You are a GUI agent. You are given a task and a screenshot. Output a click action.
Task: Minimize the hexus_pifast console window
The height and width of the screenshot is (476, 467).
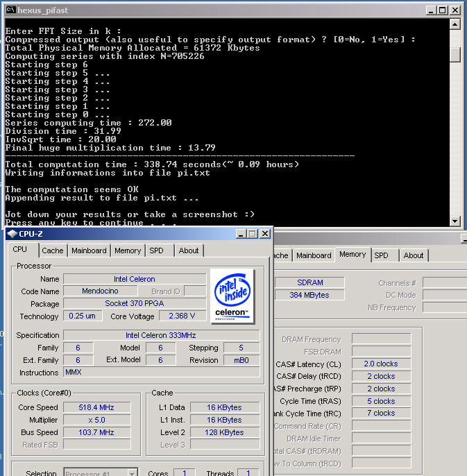click(430, 10)
